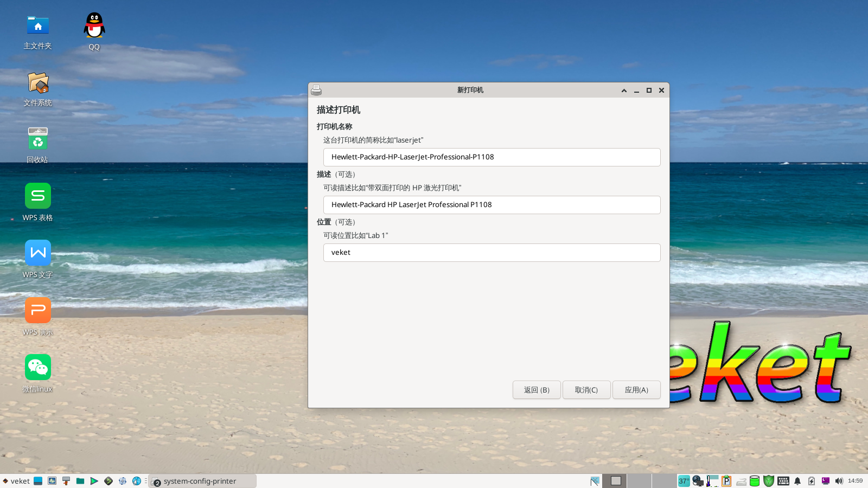Viewport: 868px width, 488px height.
Task: Click the hammer tool taskbar launcher
Action: (66, 481)
